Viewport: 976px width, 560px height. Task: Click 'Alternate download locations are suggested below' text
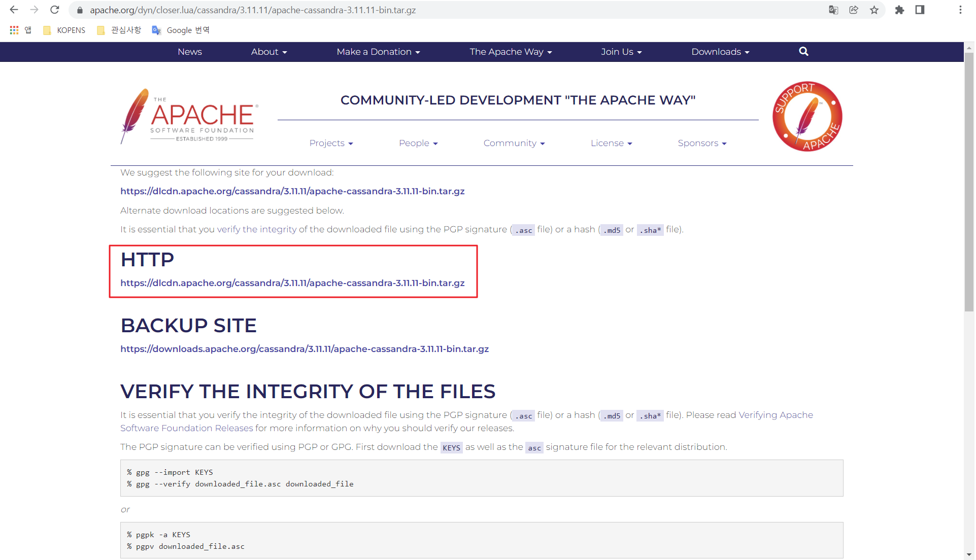tap(232, 211)
